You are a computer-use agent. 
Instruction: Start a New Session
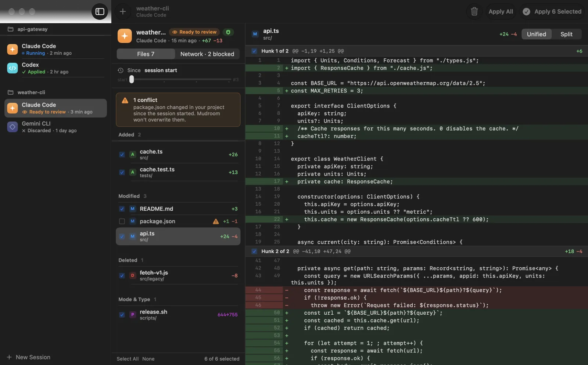coord(29,357)
